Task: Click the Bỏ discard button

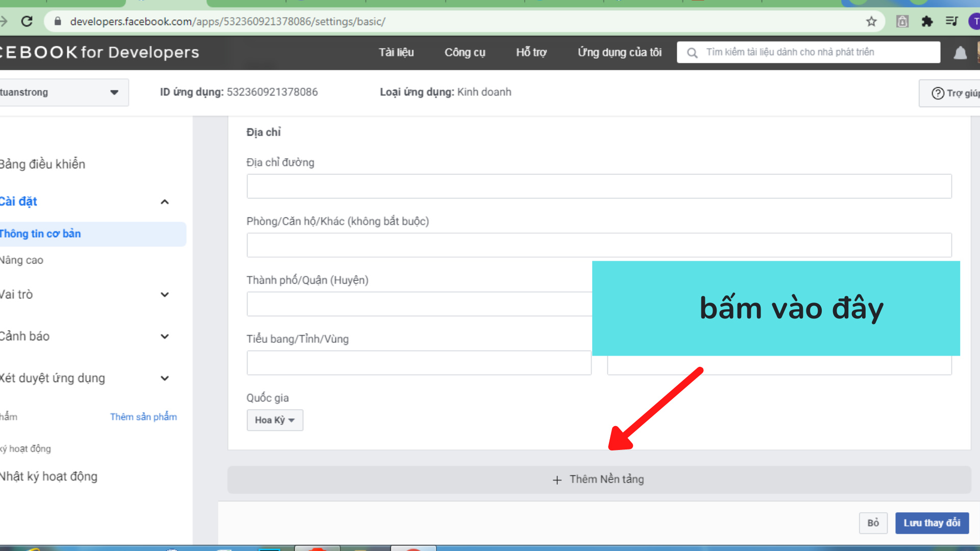Action: point(873,523)
